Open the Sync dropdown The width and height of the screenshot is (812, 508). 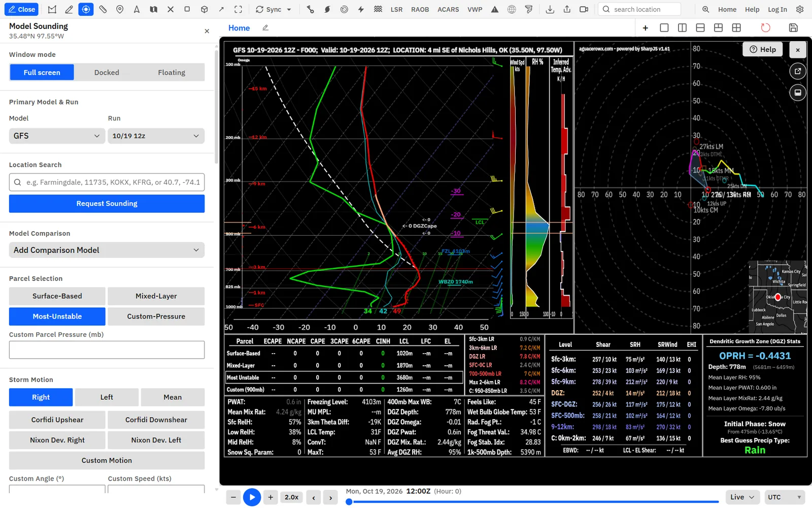274,9
